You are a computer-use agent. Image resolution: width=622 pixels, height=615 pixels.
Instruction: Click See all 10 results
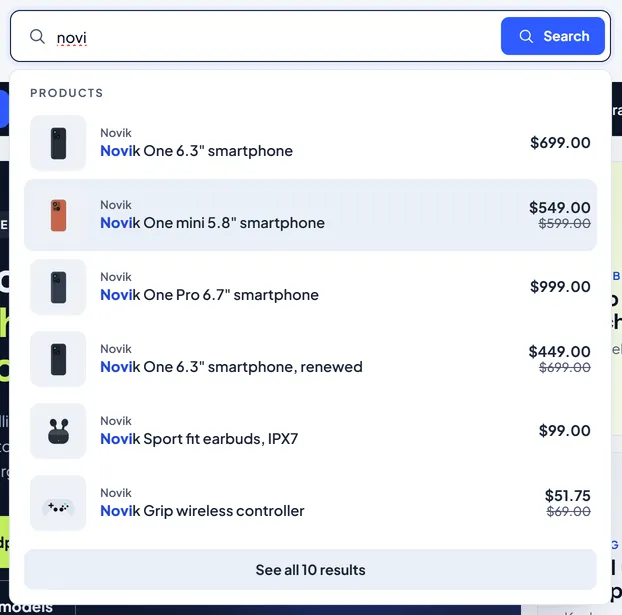point(310,569)
